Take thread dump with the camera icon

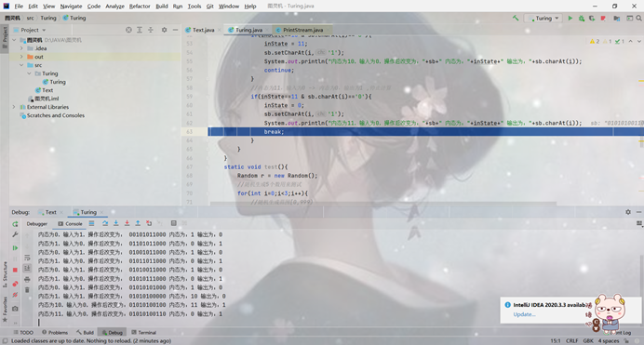pyautogui.click(x=15, y=309)
